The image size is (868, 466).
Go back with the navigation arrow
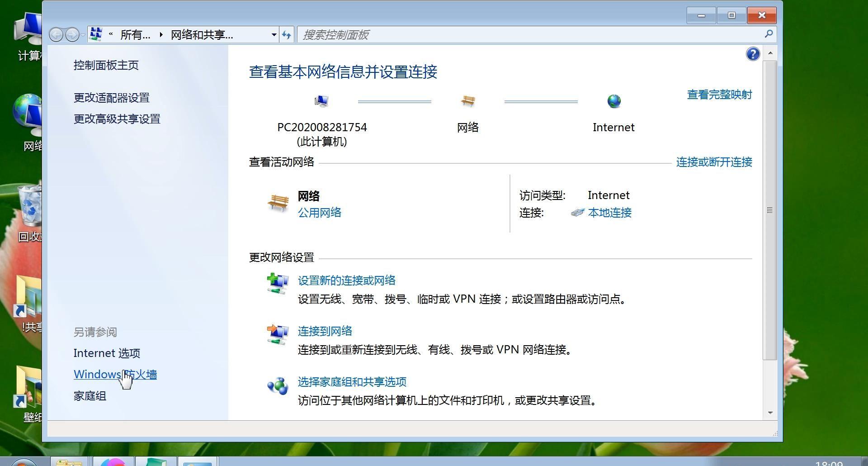56,34
